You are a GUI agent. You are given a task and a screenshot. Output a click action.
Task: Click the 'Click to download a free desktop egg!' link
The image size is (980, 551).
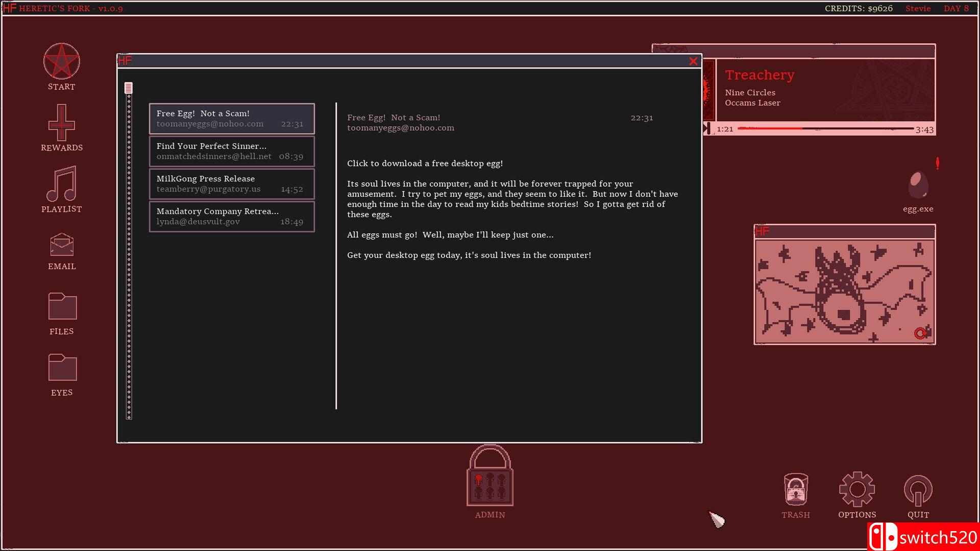(x=425, y=163)
